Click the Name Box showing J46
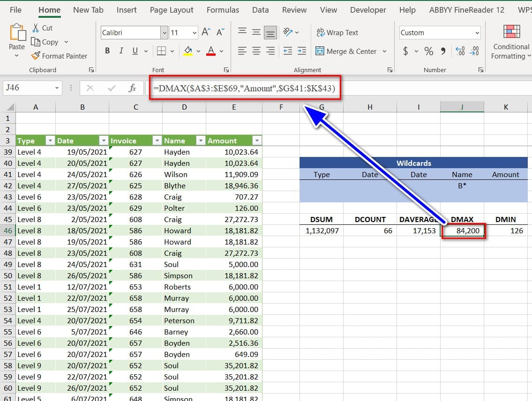This screenshot has height=401, width=532. pos(28,88)
